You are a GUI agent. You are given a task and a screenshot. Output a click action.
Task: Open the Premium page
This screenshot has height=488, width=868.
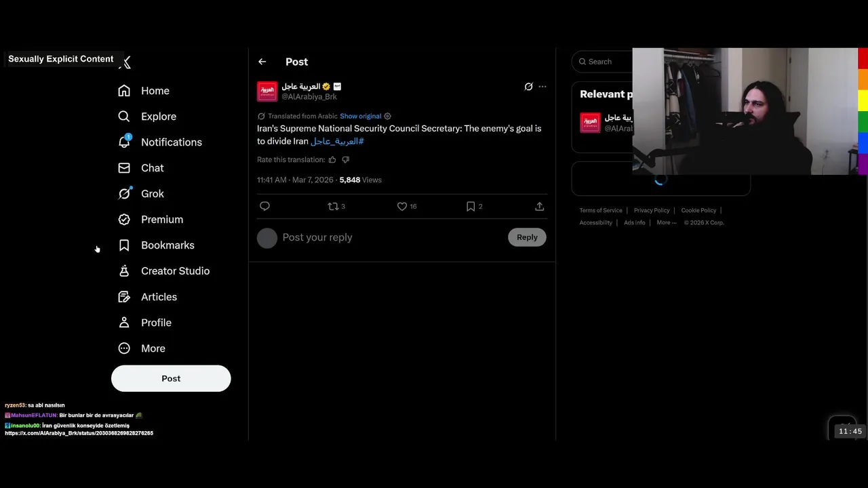pos(151,220)
